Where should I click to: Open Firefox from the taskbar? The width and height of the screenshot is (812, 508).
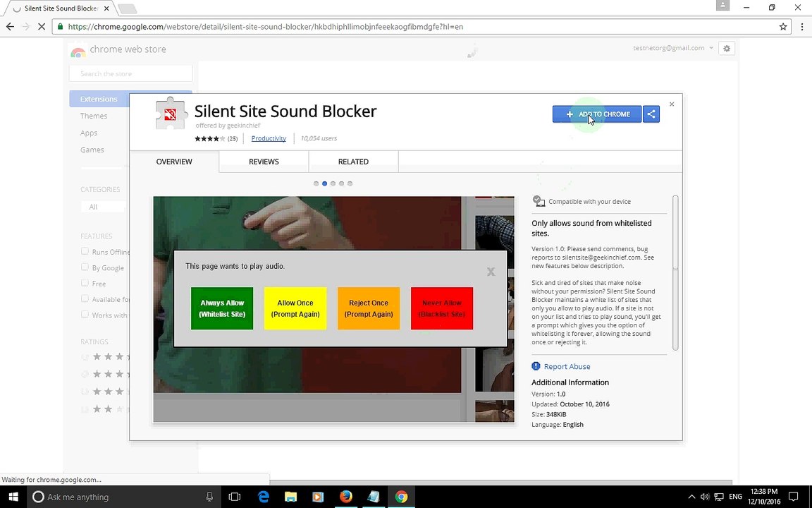(345, 497)
